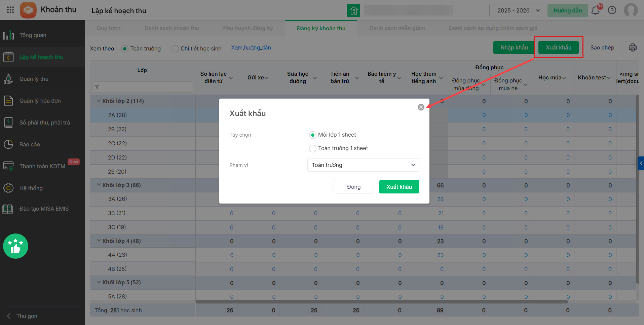Viewport: 644px width, 325px height.
Task: Click the help question mark icon
Action: pos(612,10)
